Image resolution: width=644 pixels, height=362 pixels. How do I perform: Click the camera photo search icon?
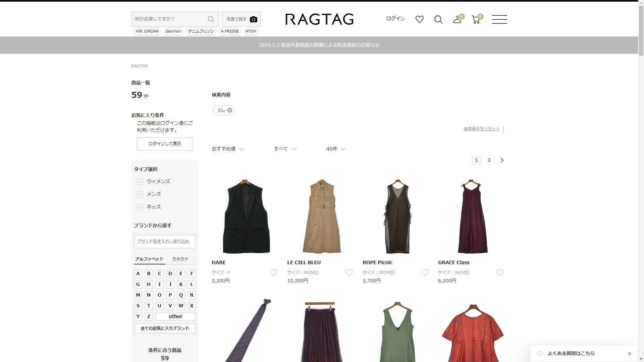253,19
